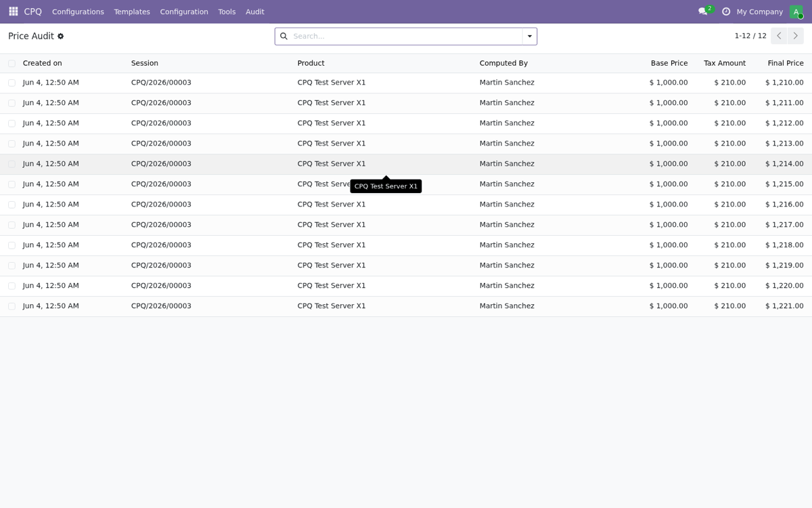Sort by Final Price column header
The height and width of the screenshot is (508, 812).
pyautogui.click(x=786, y=63)
